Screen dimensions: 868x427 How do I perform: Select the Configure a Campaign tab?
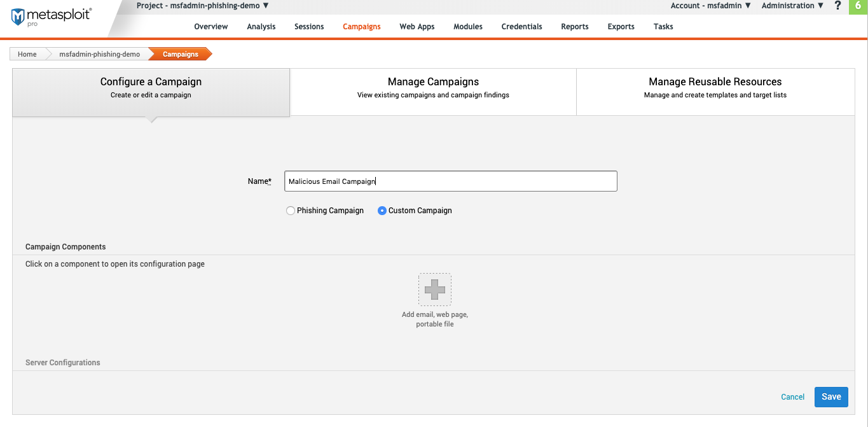click(x=151, y=88)
